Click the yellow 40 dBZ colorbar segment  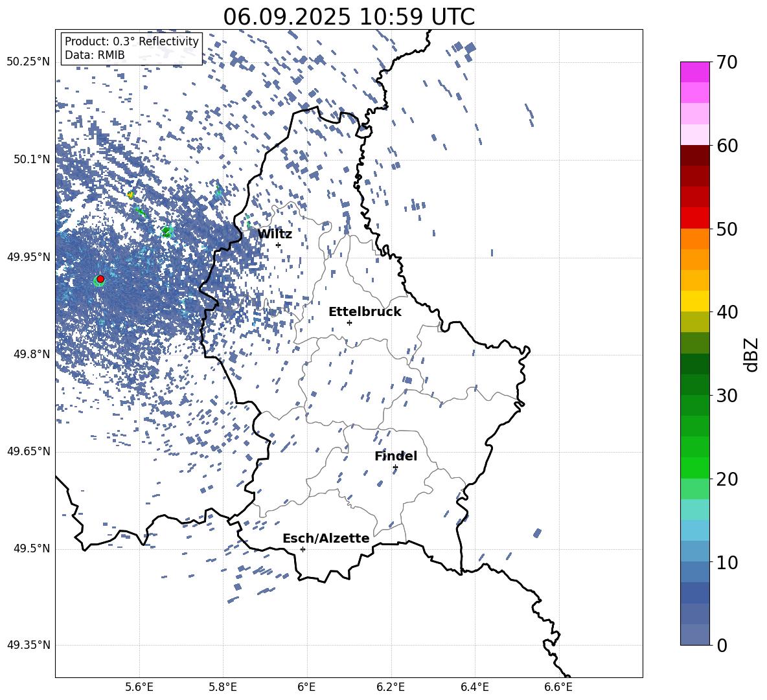694,301
